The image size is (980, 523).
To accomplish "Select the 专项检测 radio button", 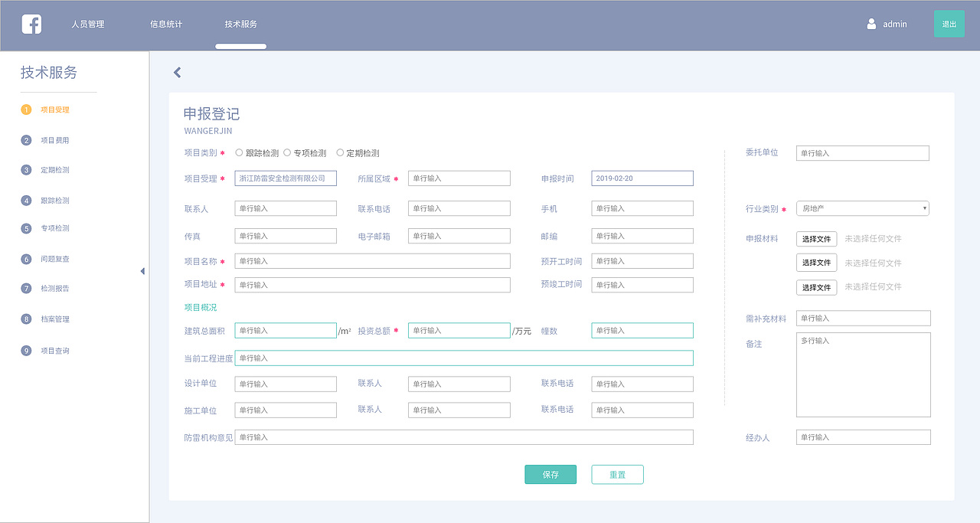I will [x=287, y=152].
